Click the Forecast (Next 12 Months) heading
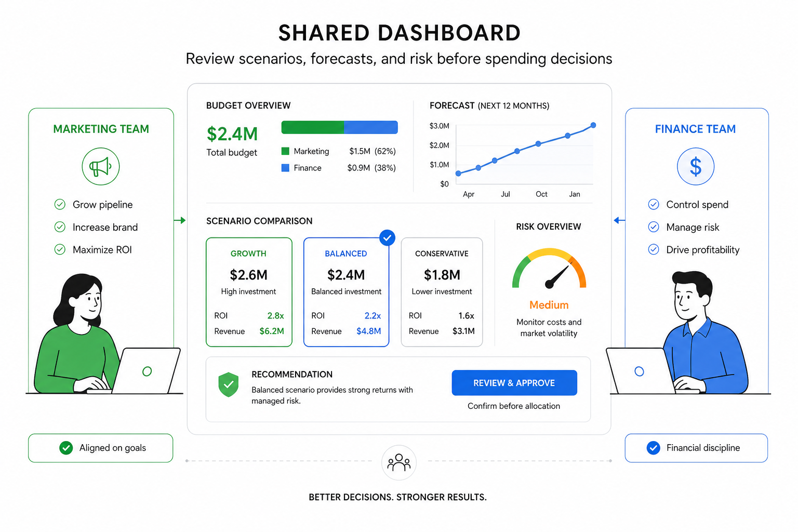 pyautogui.click(x=489, y=105)
